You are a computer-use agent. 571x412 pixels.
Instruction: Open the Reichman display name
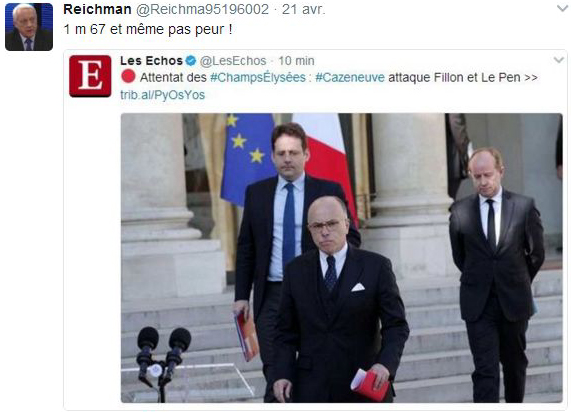pos(97,9)
